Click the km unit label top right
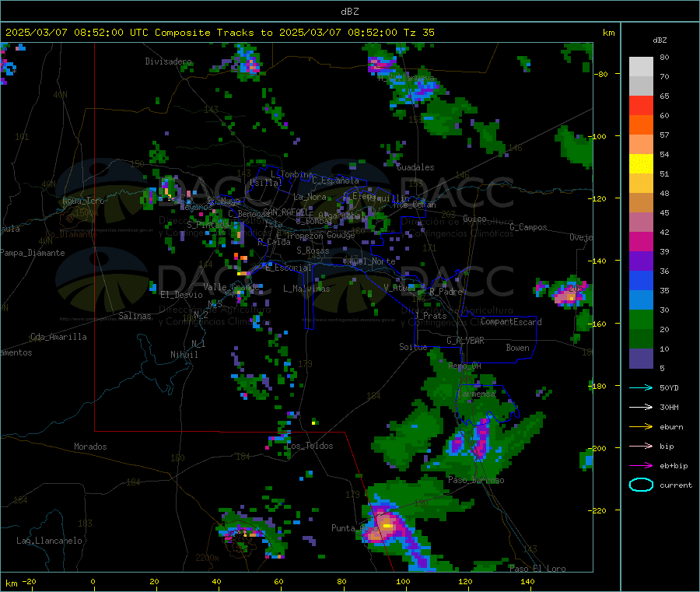This screenshot has height=592, width=700. tap(608, 33)
